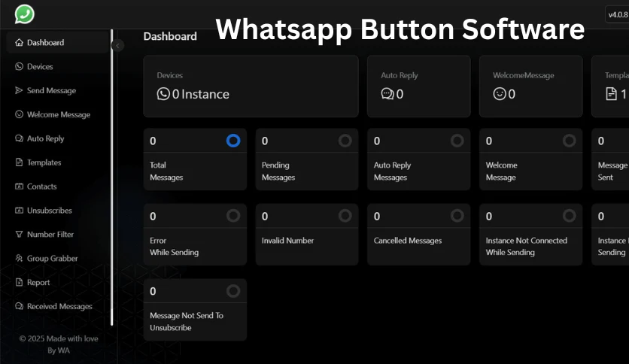629x364 pixels.
Task: Click the Group Grabber people icon
Action: point(20,259)
